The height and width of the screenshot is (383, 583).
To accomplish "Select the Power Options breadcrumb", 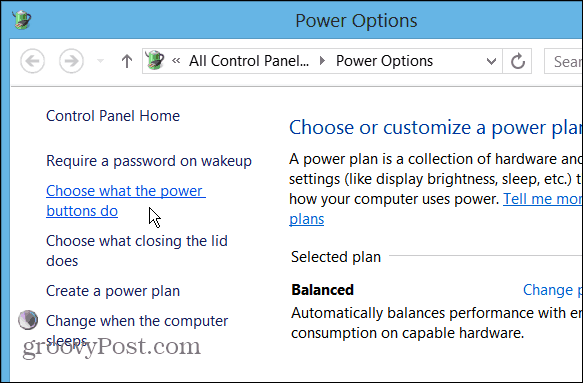I will (384, 61).
